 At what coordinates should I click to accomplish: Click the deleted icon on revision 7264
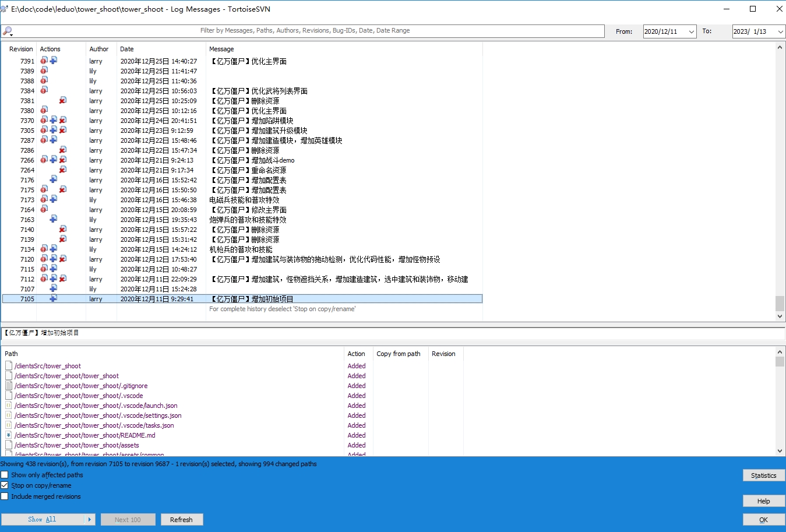(62, 170)
